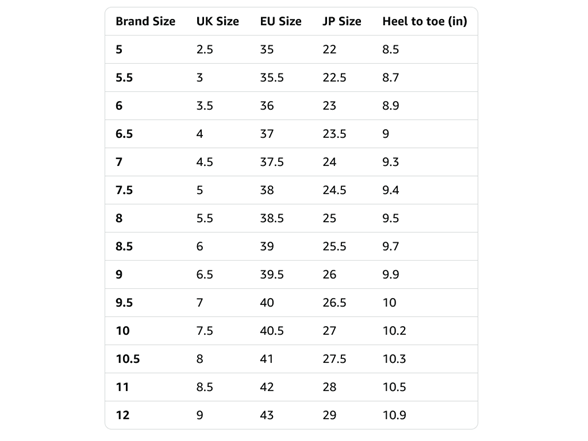
Task: Select brand size 6.5 row label
Action: tap(124, 134)
